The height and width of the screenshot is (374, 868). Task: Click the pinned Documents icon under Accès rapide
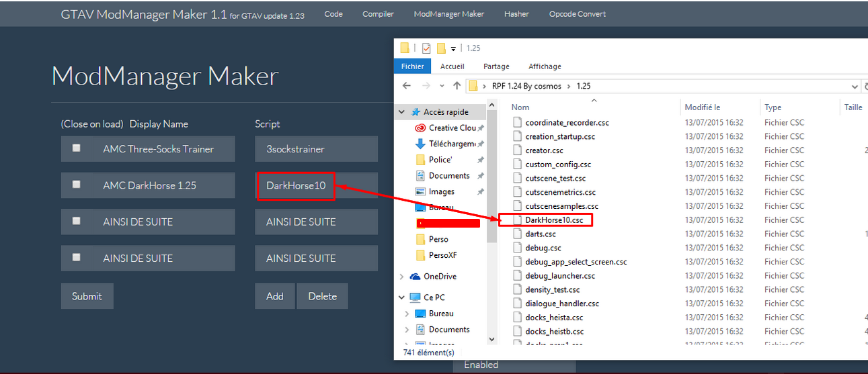point(420,176)
